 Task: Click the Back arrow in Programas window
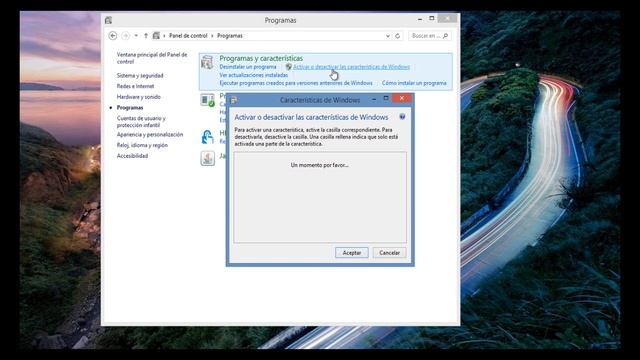[113, 36]
